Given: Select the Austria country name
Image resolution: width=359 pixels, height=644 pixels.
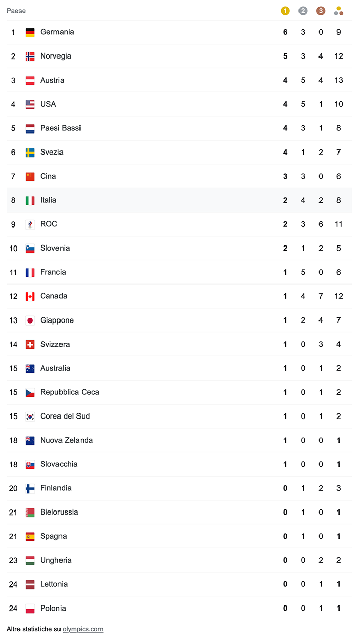Looking at the screenshot, I should point(52,80).
